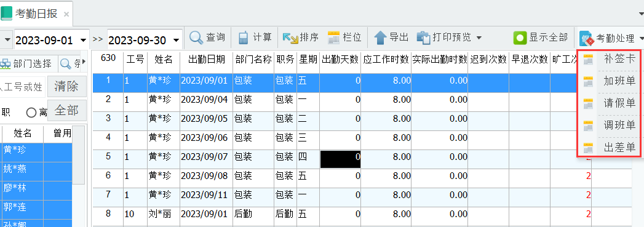The image size is (644, 227).
Task: Click the 部门名称 column header
Action: tap(253, 60)
